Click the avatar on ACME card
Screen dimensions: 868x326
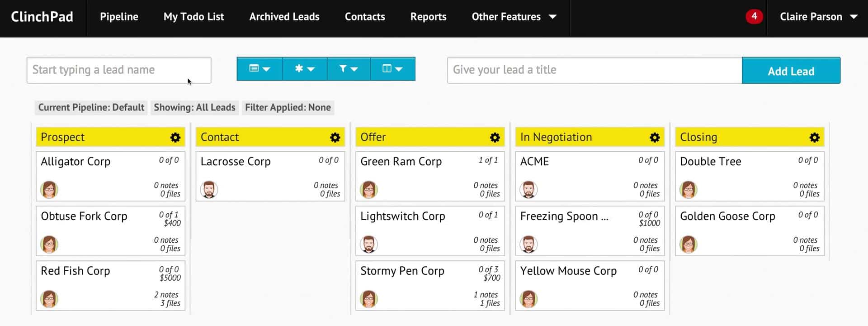(x=528, y=190)
